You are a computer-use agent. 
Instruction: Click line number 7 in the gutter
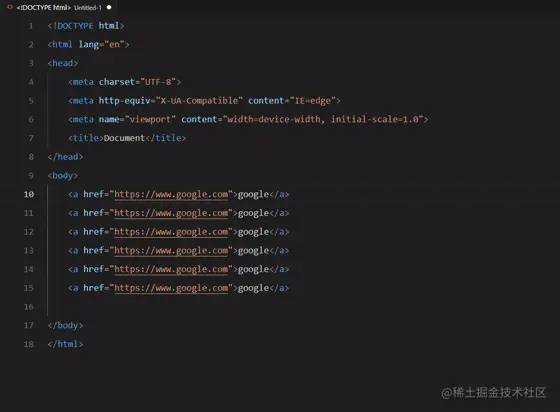pos(31,138)
